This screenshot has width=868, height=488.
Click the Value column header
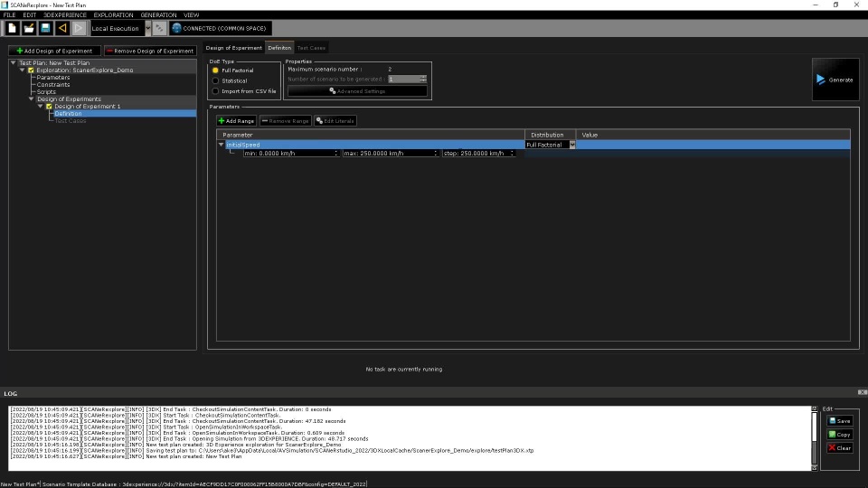tap(713, 135)
